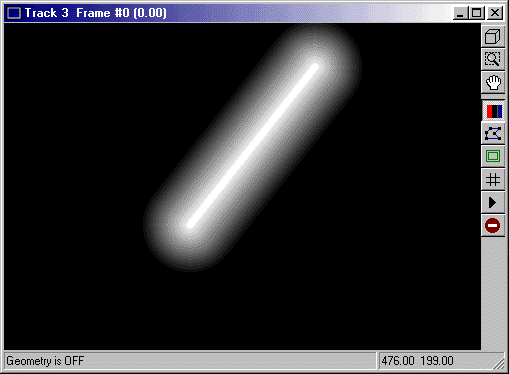The height and width of the screenshot is (374, 509).
Task: Toggle the green safe-frame rectangle icon
Action: tap(493, 156)
